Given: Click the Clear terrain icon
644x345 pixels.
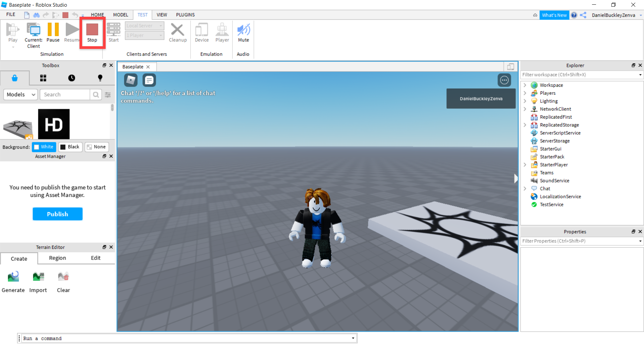Looking at the screenshot, I should [x=63, y=277].
